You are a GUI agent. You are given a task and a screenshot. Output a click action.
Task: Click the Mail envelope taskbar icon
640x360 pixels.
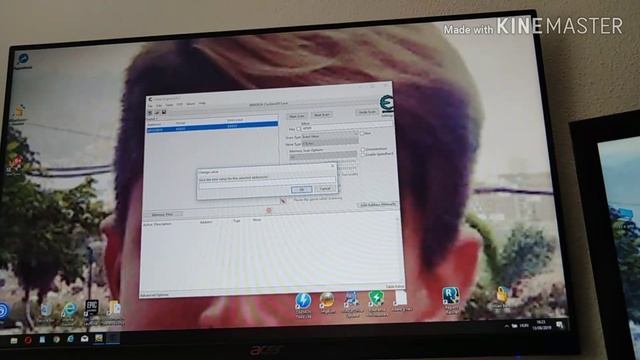(84, 338)
